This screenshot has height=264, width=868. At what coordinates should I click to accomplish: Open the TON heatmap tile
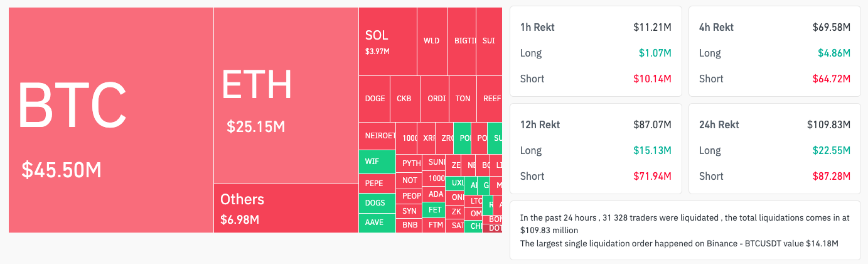[463, 99]
